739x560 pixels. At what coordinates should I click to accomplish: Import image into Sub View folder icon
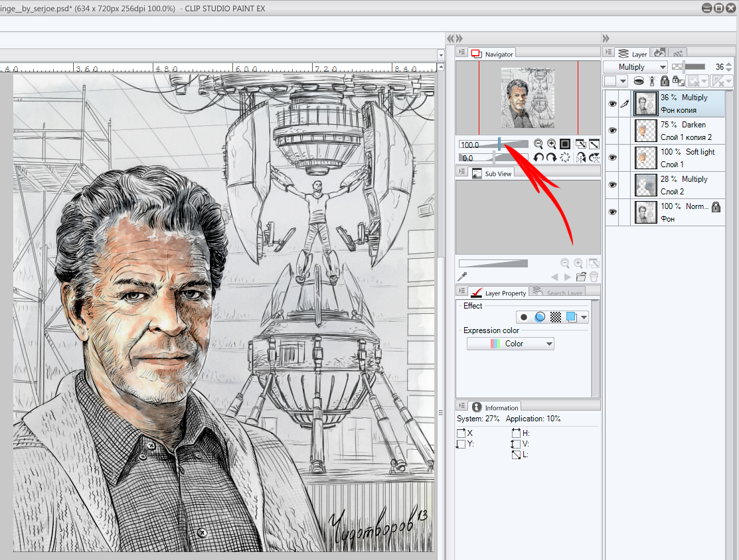(581, 277)
